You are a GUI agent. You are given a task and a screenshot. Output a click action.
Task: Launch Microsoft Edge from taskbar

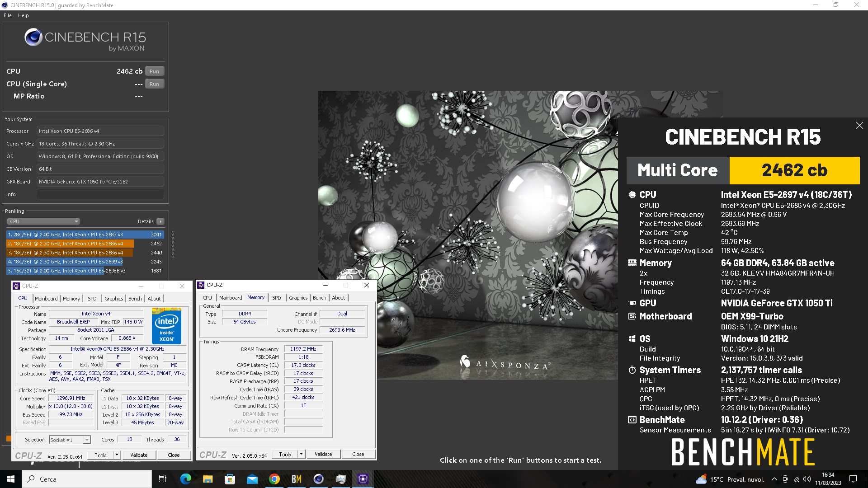185,479
